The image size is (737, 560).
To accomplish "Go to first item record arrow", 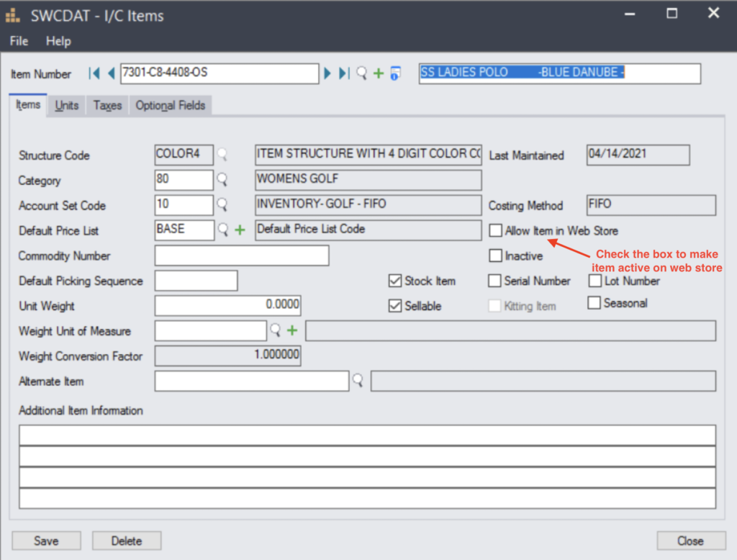I will pos(94,73).
